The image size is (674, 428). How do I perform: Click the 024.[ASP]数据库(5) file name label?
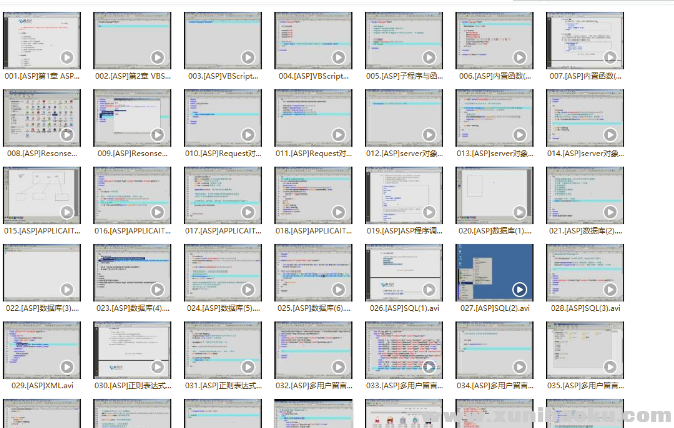220,308
